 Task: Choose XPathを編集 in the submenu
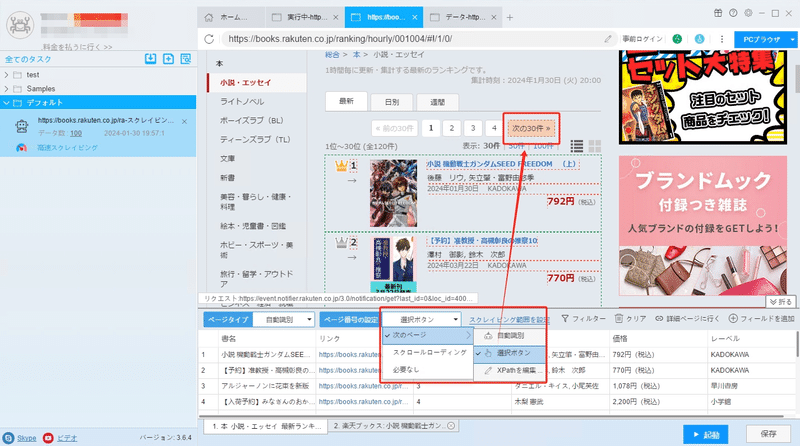[510, 370]
